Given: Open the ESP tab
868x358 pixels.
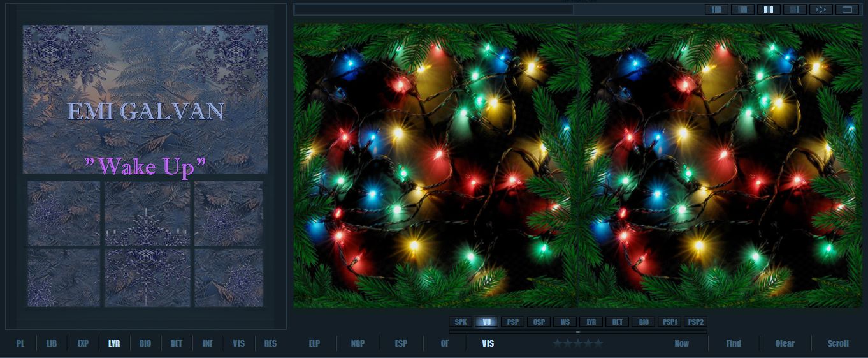Looking at the screenshot, I should pyautogui.click(x=401, y=343).
